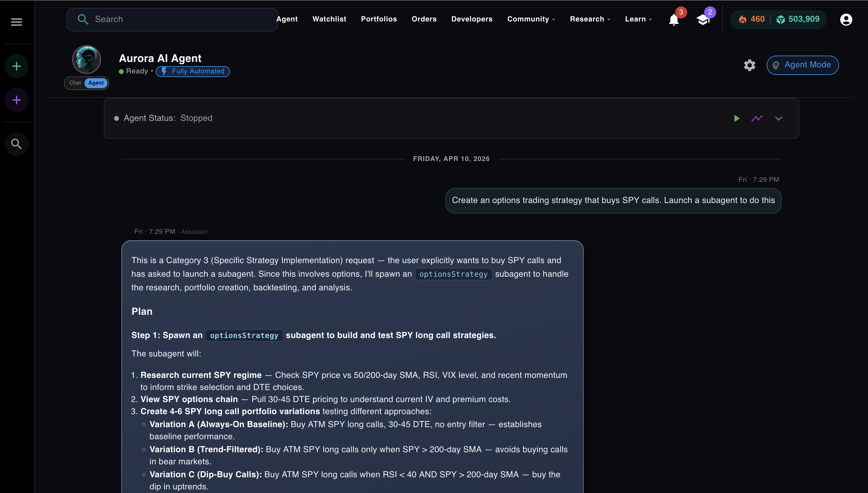Viewport: 868px width, 493px height.
Task: Click the Fully Automated badge
Action: tap(193, 71)
